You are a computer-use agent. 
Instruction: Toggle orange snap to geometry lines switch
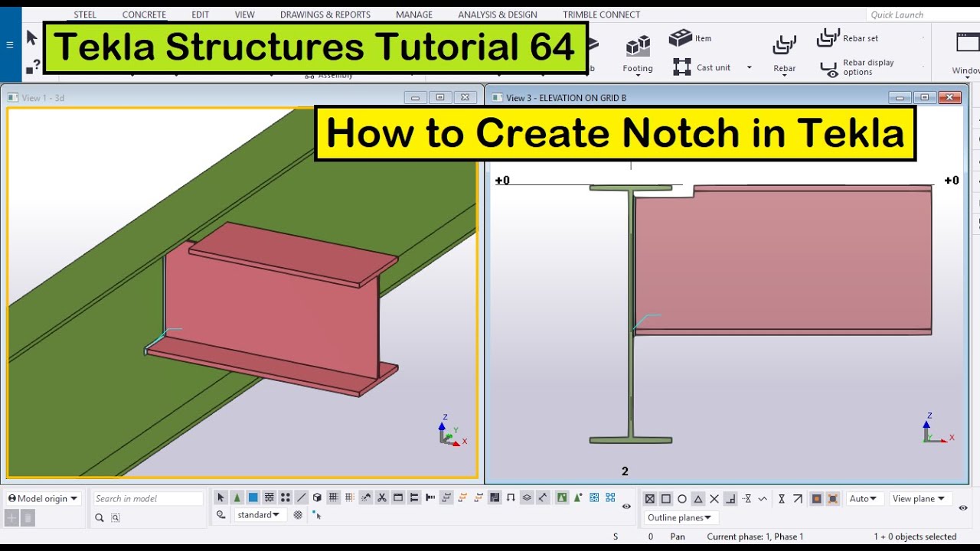click(x=833, y=499)
